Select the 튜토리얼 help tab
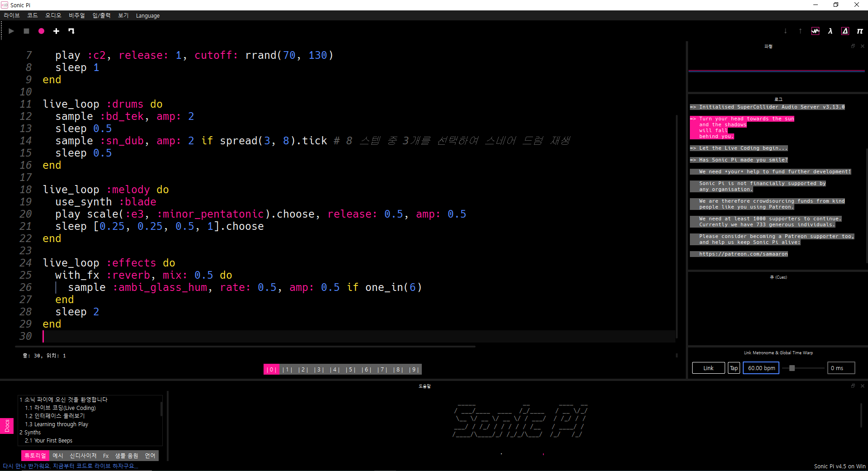The height and width of the screenshot is (471, 868). (x=35, y=456)
